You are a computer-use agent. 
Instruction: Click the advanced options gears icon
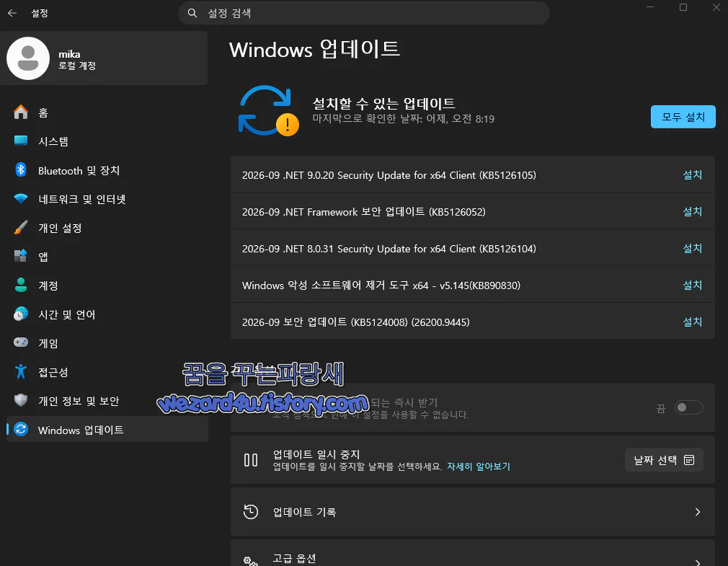click(251, 561)
